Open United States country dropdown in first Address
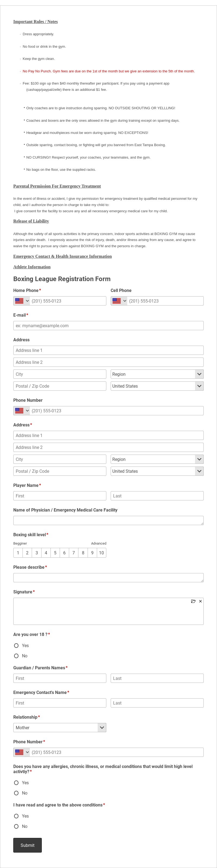The image size is (217, 868). [157, 386]
